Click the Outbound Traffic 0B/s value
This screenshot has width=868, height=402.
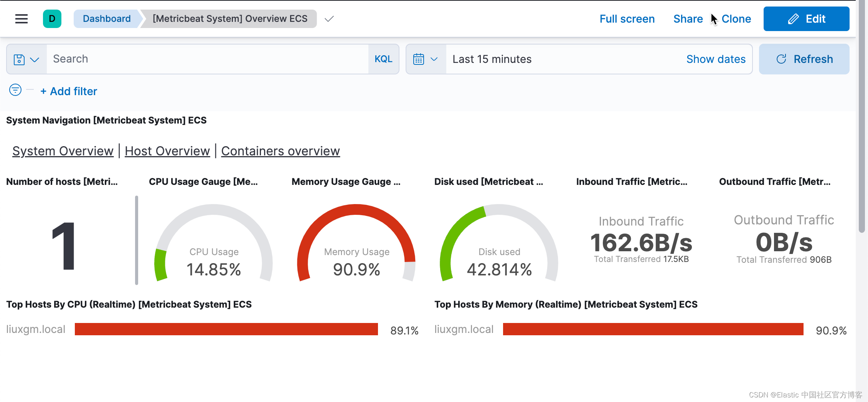pyautogui.click(x=784, y=242)
